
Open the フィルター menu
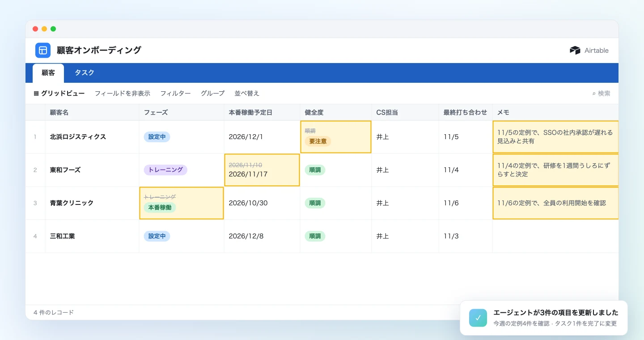(x=175, y=93)
